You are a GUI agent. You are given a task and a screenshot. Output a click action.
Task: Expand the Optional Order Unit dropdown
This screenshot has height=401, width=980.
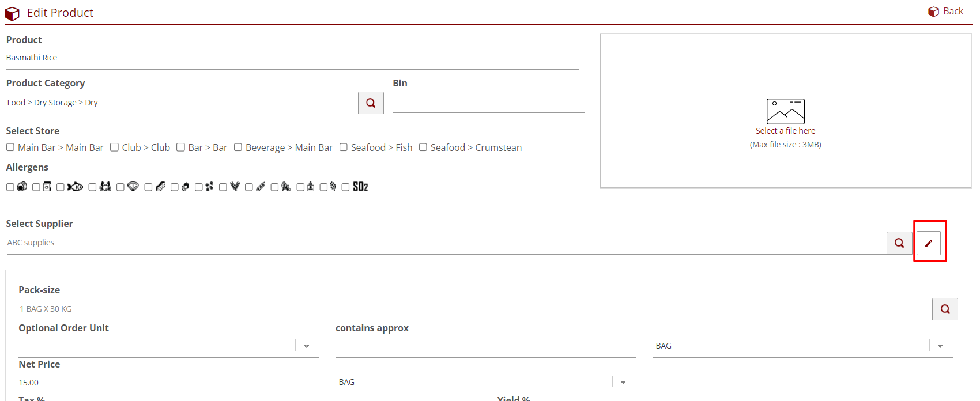pos(307,346)
